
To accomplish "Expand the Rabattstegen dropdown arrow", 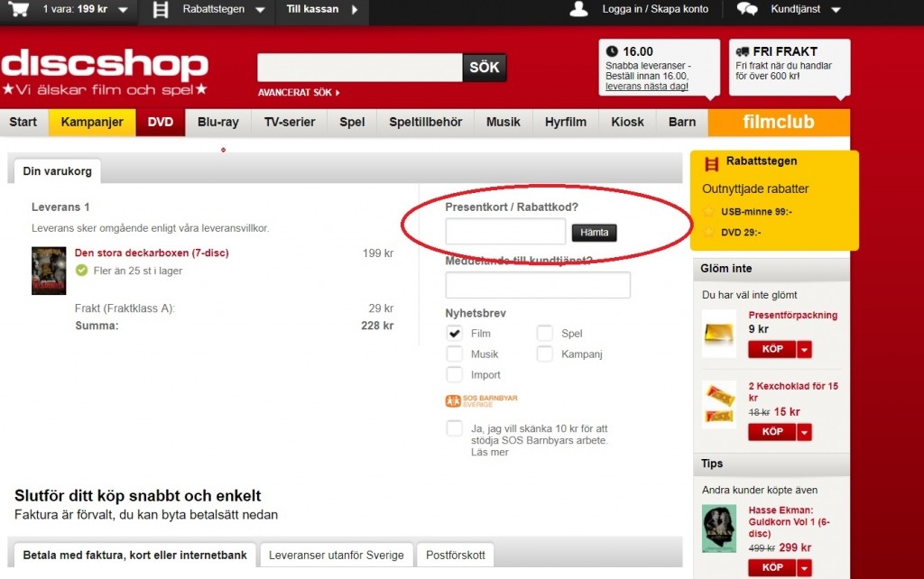I will tap(260, 10).
